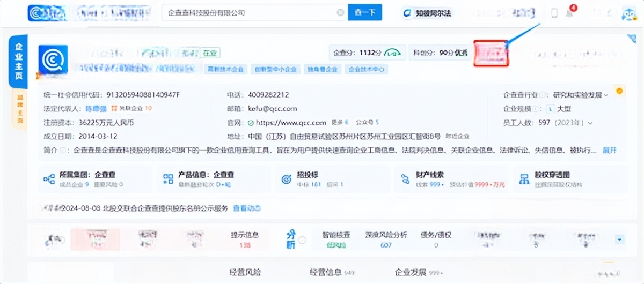Click 公众号 5 link
The height and width of the screenshot is (284, 644).
367,122
